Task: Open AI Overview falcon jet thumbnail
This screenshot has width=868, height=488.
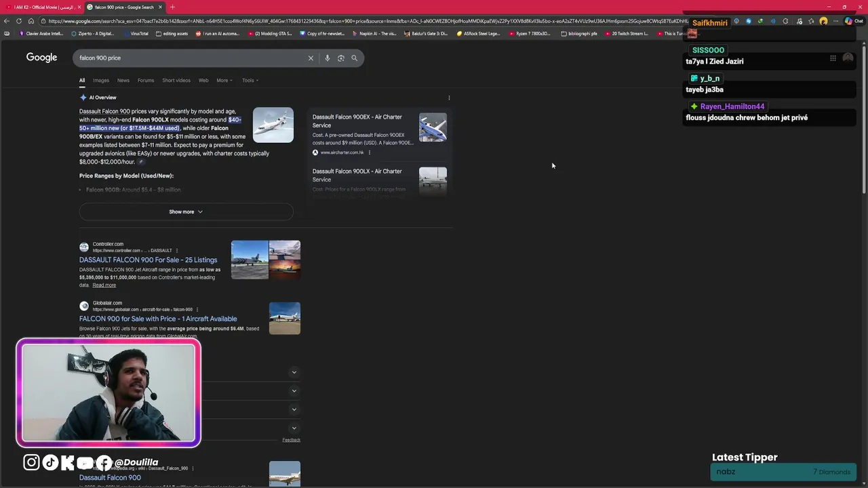Action: point(273,125)
